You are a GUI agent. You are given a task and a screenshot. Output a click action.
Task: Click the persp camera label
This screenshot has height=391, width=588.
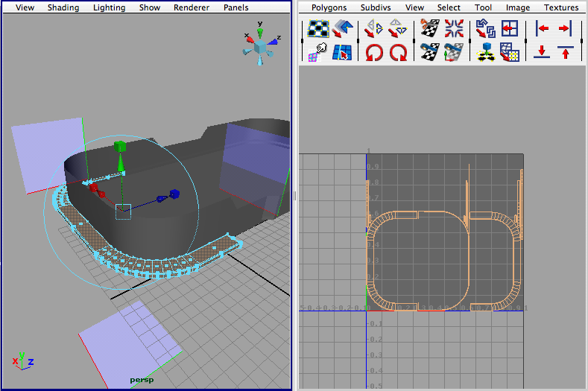pos(142,380)
